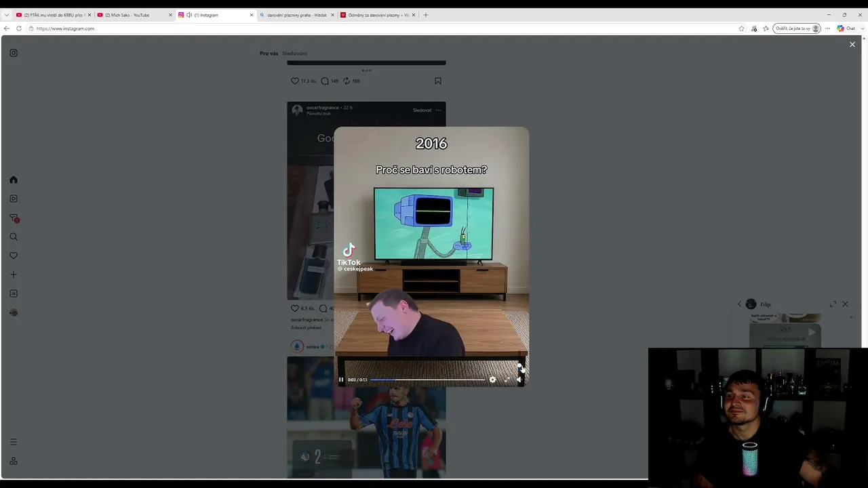868x488 pixels.
Task: Open a new browser tab
Action: 426,15
